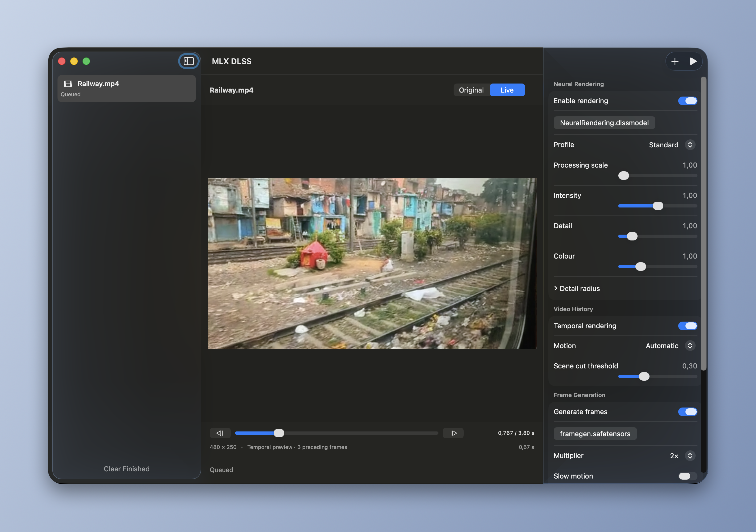This screenshot has width=756, height=532.
Task: Toggle Generate frames off
Action: [x=688, y=412]
